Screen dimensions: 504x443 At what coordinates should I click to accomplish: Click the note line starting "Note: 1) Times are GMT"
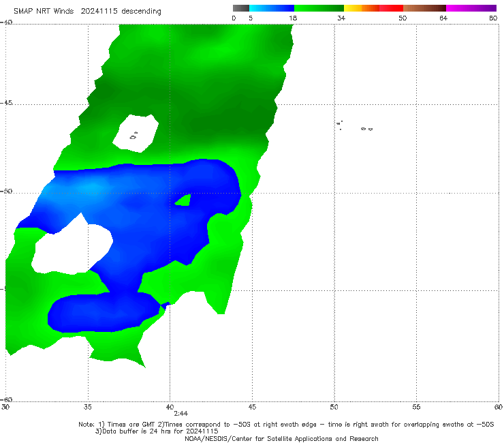point(286,425)
